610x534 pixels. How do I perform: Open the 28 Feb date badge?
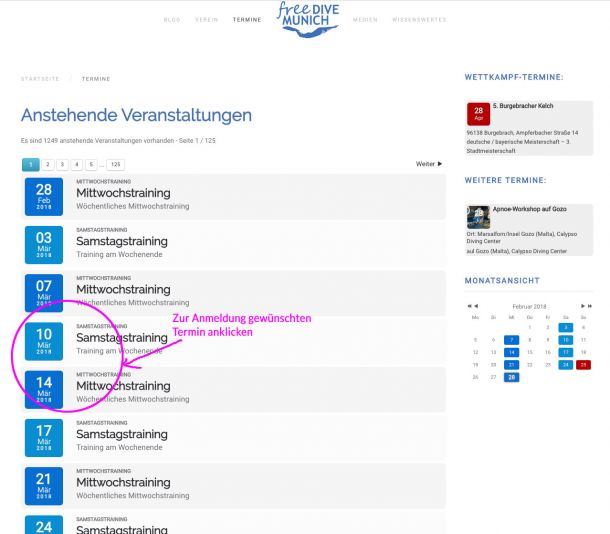pos(44,194)
